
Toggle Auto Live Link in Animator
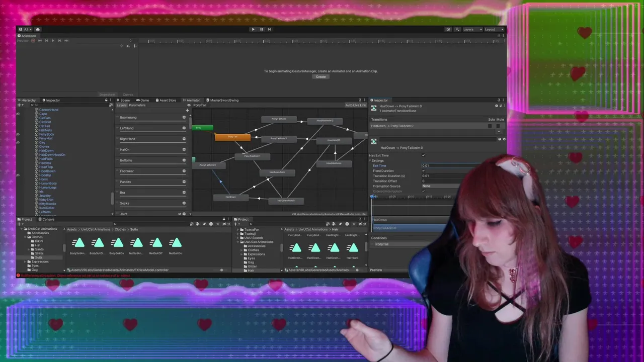[356, 105]
